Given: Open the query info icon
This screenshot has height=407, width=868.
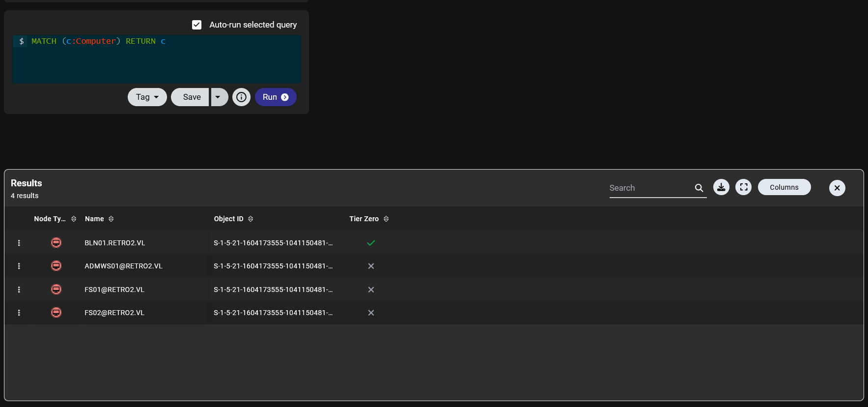Looking at the screenshot, I should (x=241, y=97).
